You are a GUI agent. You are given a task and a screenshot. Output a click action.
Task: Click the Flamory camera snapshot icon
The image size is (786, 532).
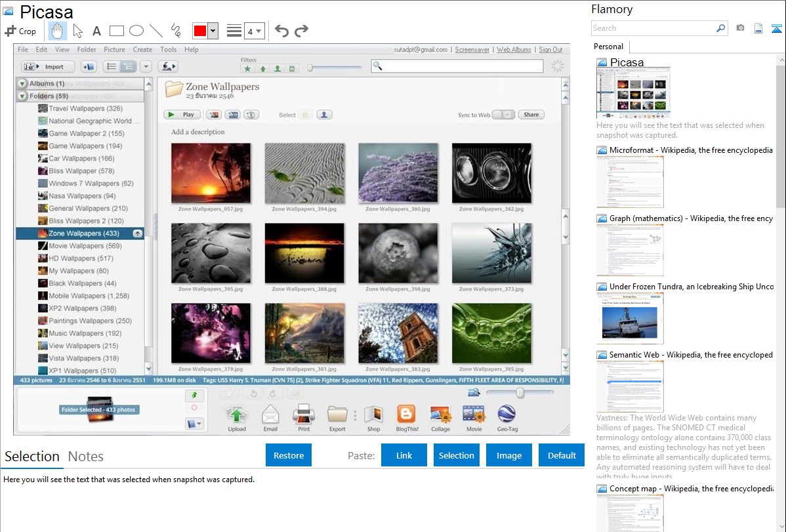coord(740,28)
